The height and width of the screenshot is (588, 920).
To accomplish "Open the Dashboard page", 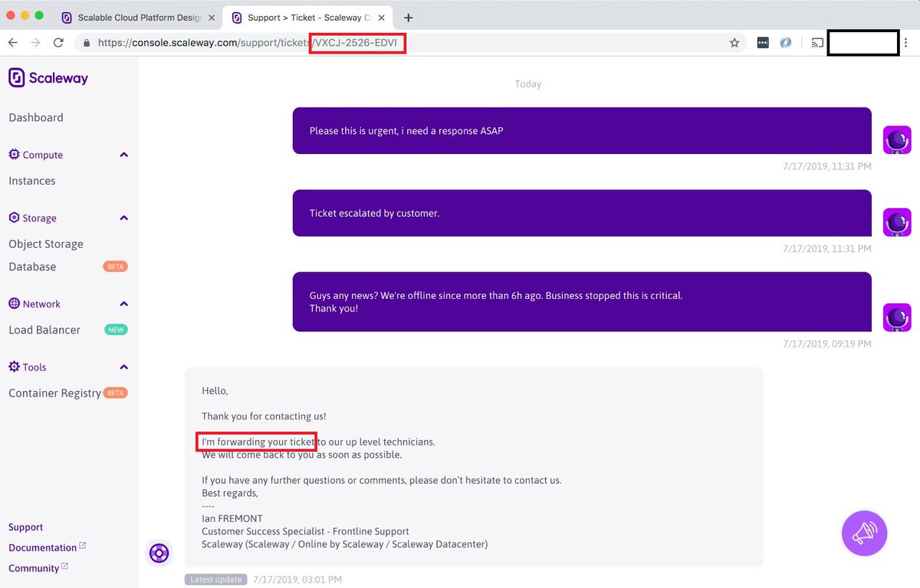I will [36, 117].
